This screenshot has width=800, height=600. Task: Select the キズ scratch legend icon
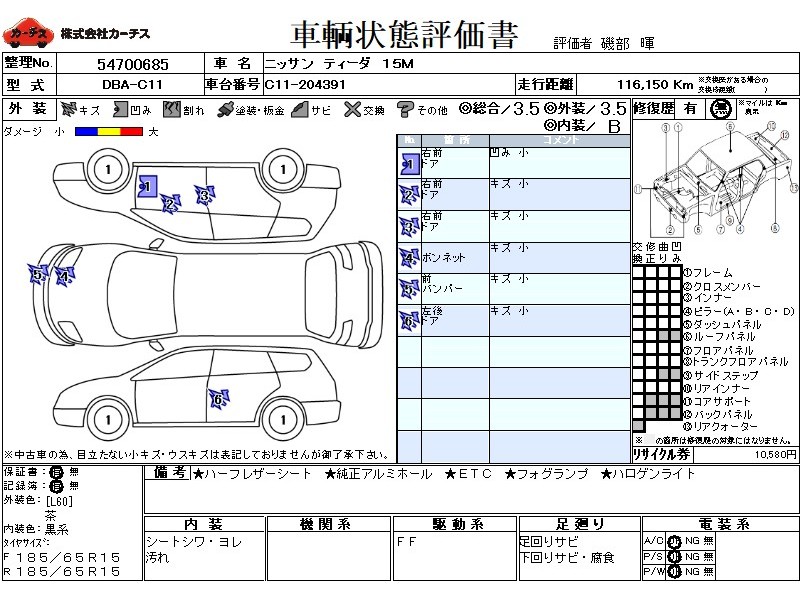click(68, 109)
